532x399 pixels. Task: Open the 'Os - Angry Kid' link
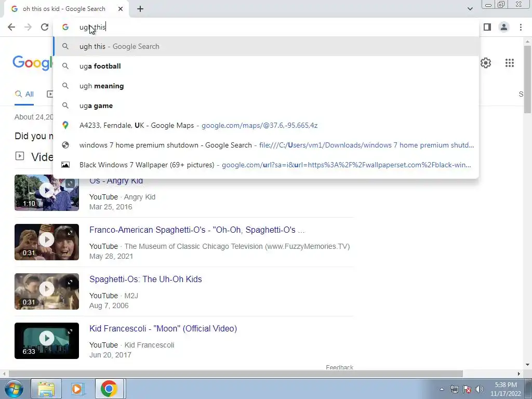[x=116, y=181]
